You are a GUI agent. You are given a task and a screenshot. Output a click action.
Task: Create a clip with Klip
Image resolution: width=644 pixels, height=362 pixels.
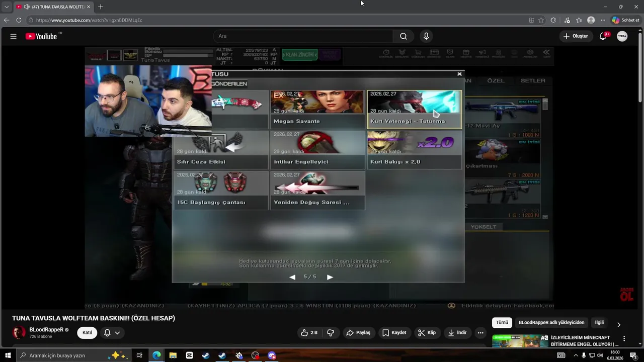[x=427, y=333]
